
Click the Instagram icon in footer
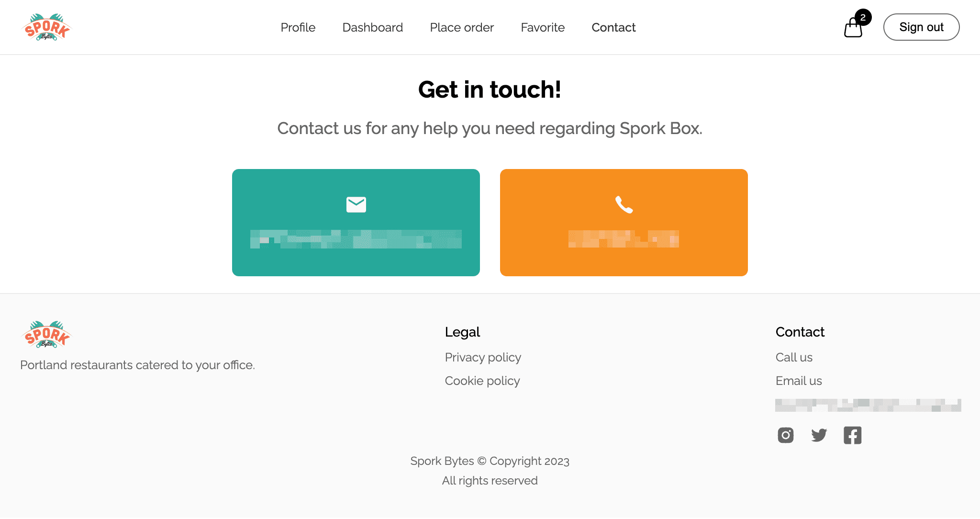[786, 435]
